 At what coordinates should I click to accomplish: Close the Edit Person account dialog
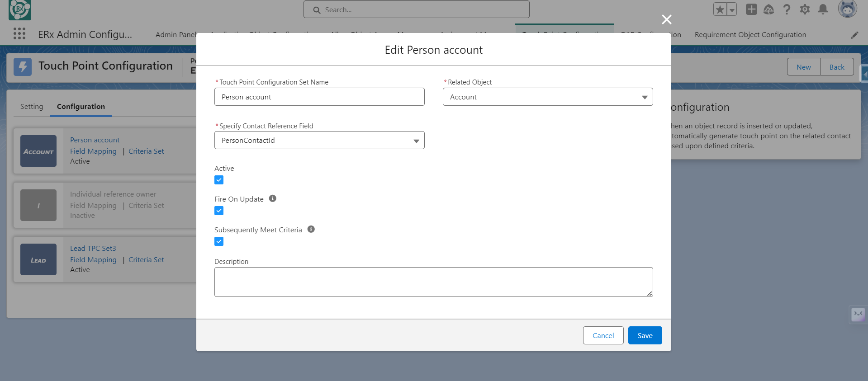click(666, 19)
